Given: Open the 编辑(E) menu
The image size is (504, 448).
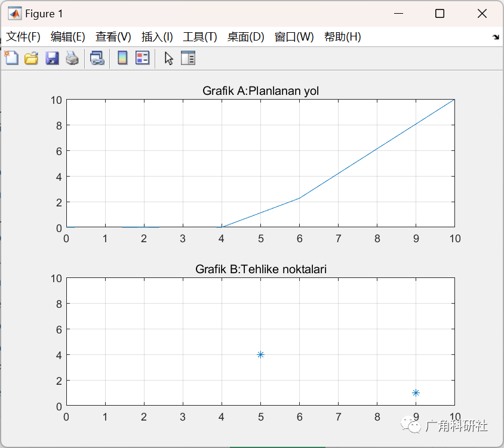Looking at the screenshot, I should pos(67,36).
